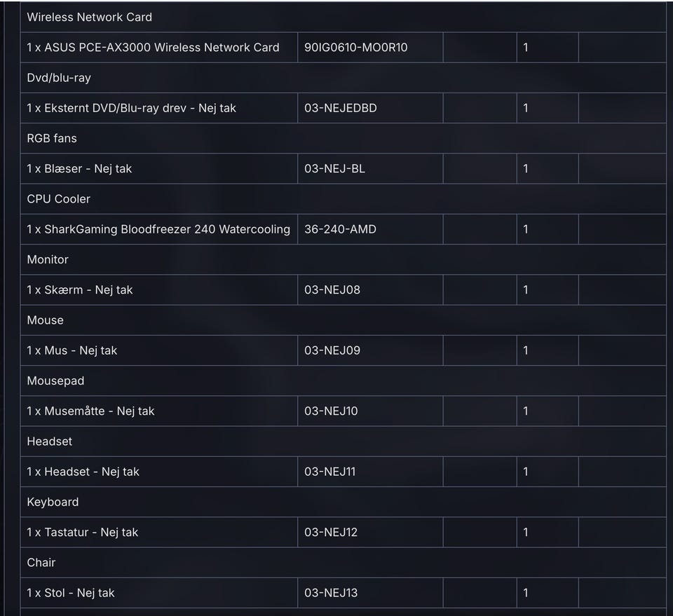Select the Tastatur - Nej tak entry
673x616 pixels.
pos(82,532)
